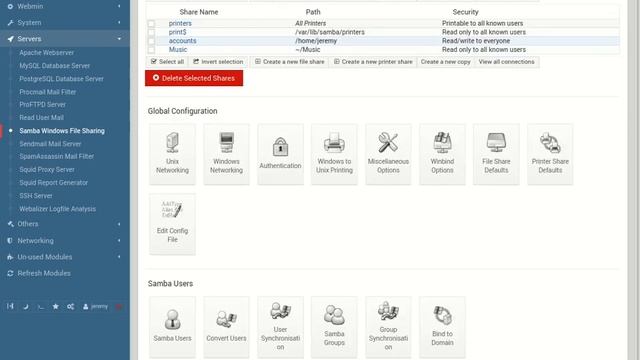640x360 pixels.
Task: Open Windows Networking configuration icon
Action: pyautogui.click(x=226, y=154)
